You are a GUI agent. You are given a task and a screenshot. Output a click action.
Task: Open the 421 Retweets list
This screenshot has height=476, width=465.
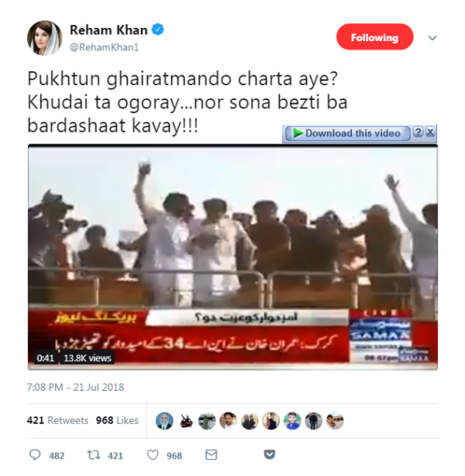tap(57, 420)
